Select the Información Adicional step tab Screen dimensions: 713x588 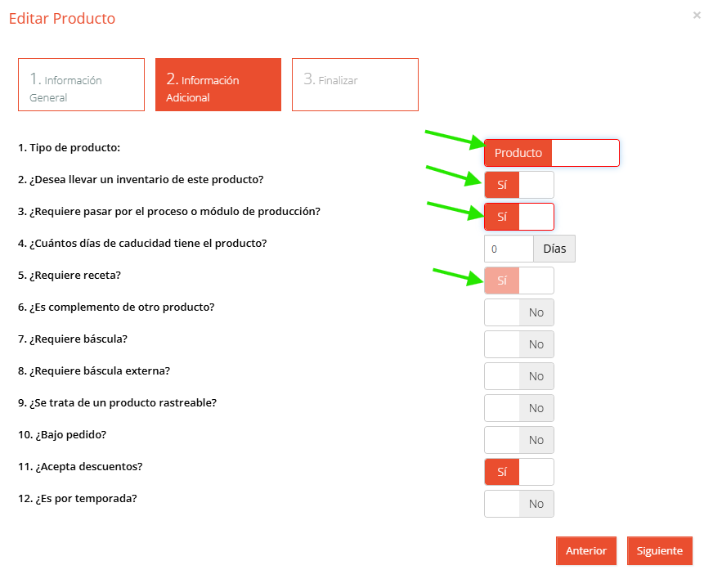[218, 84]
